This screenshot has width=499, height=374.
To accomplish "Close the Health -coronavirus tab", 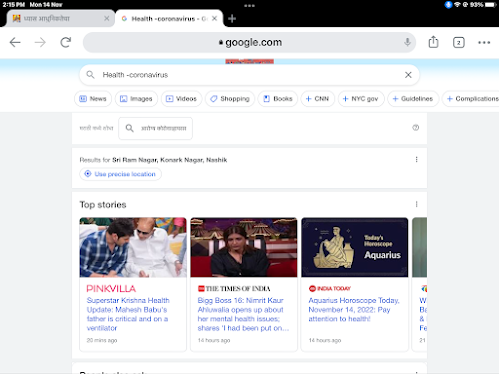I will (x=215, y=19).
